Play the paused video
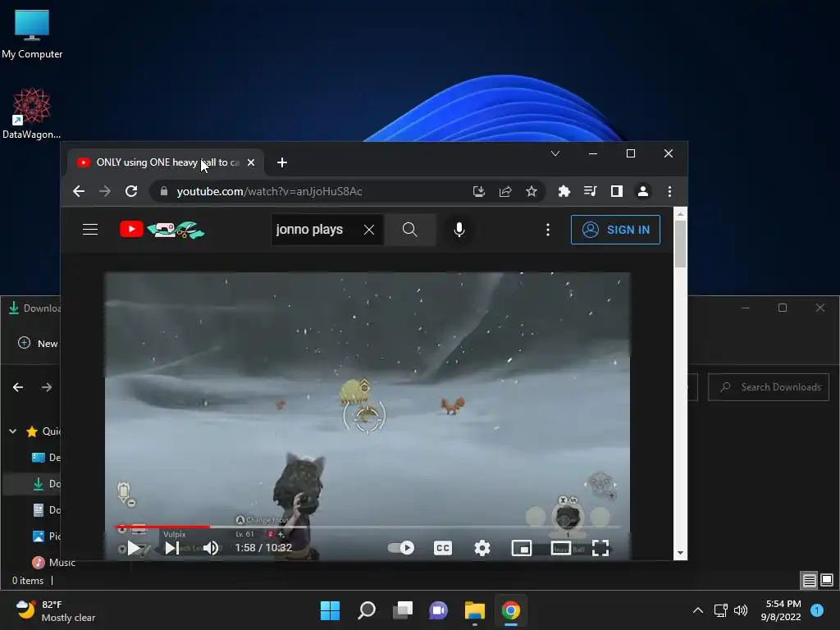The image size is (840, 630). tap(134, 547)
